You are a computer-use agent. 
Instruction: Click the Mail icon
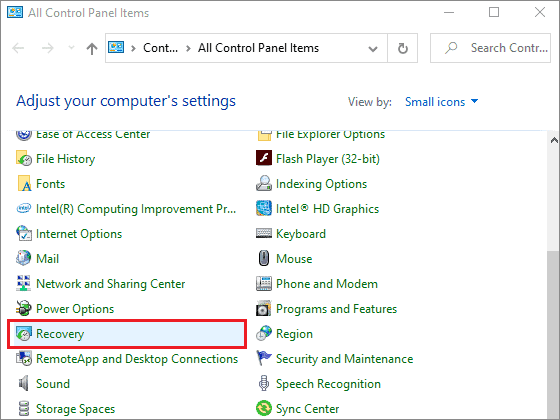pos(24,258)
